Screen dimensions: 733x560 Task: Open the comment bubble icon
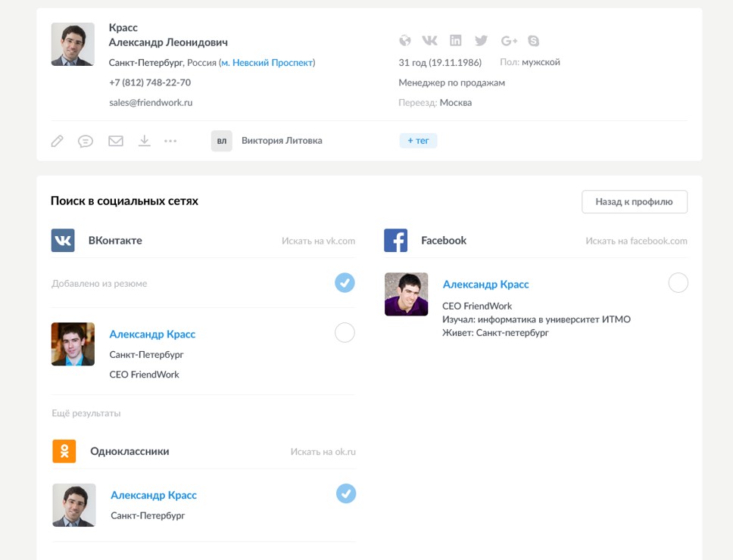(x=86, y=140)
